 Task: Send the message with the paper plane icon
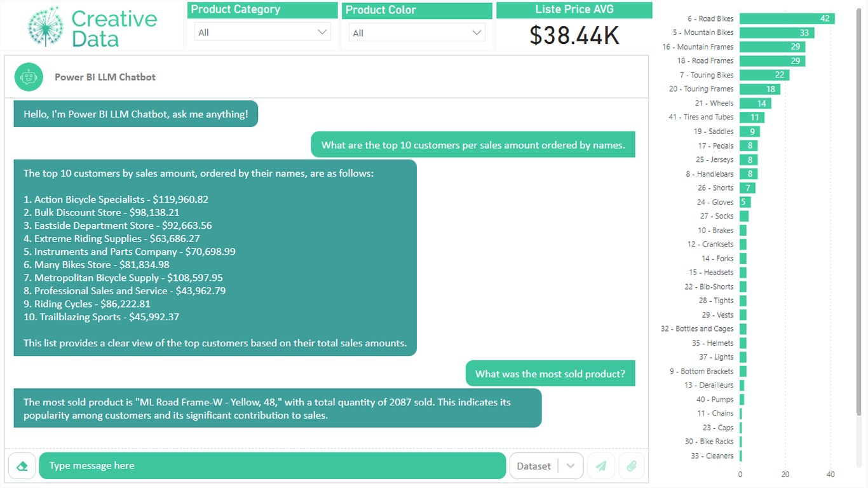600,466
